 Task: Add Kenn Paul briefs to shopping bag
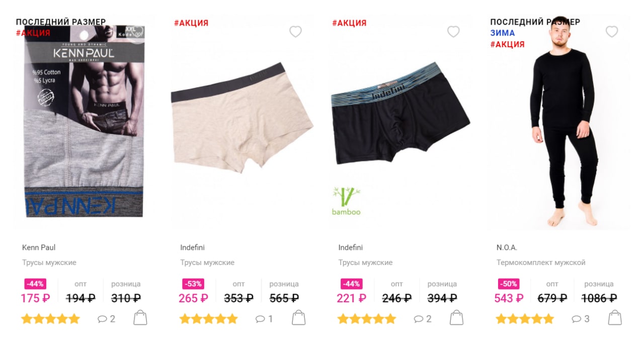click(x=140, y=318)
